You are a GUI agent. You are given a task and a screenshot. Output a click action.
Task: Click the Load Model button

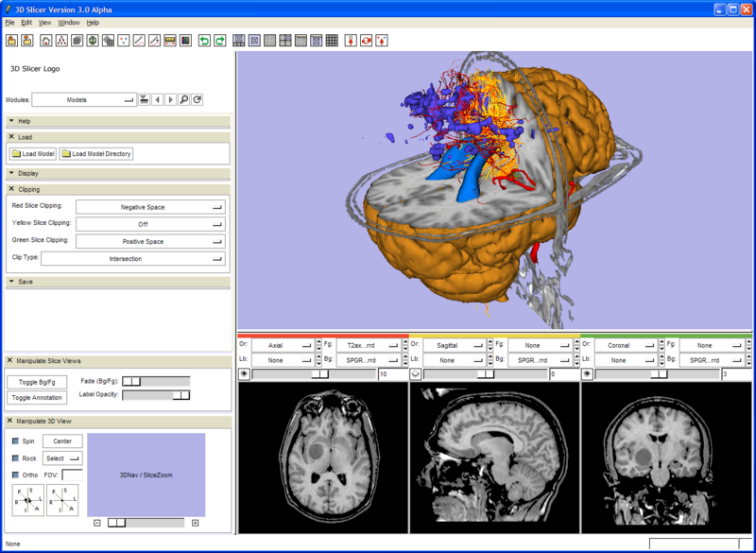[31, 154]
